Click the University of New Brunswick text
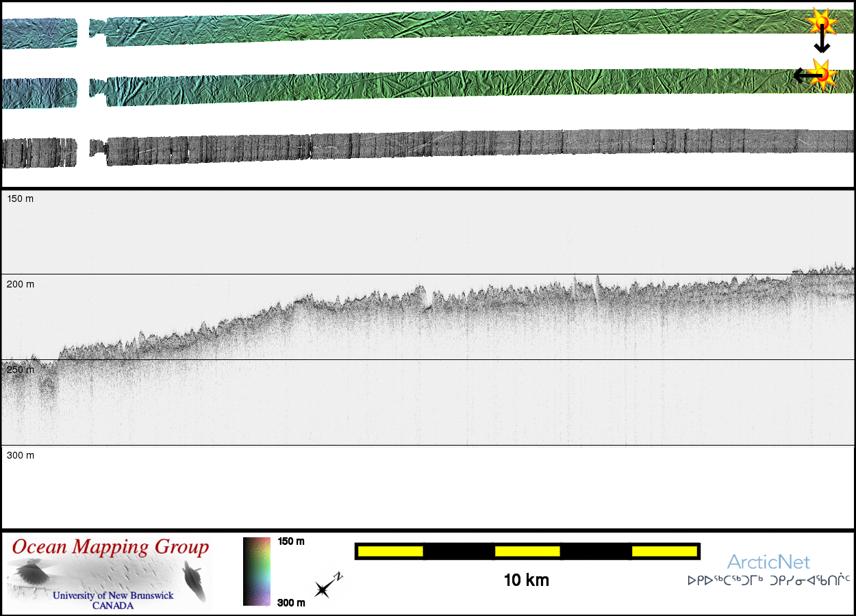Image resolution: width=856 pixels, height=616 pixels. (113, 595)
